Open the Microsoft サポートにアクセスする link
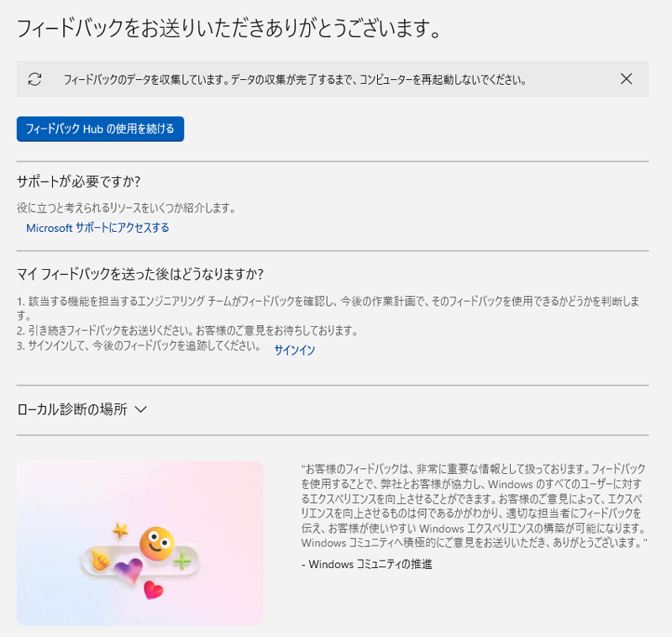This screenshot has width=672, height=637. point(97,228)
